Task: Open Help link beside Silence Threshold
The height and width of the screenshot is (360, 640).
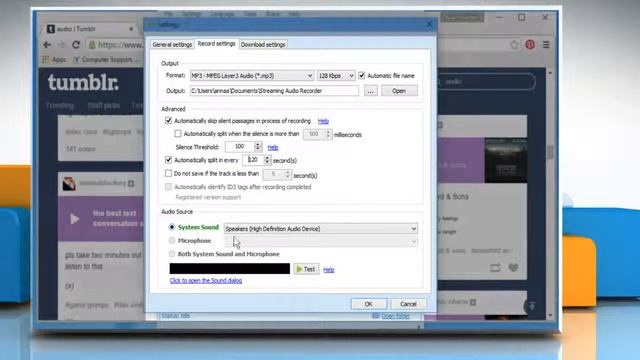Action: (273, 147)
